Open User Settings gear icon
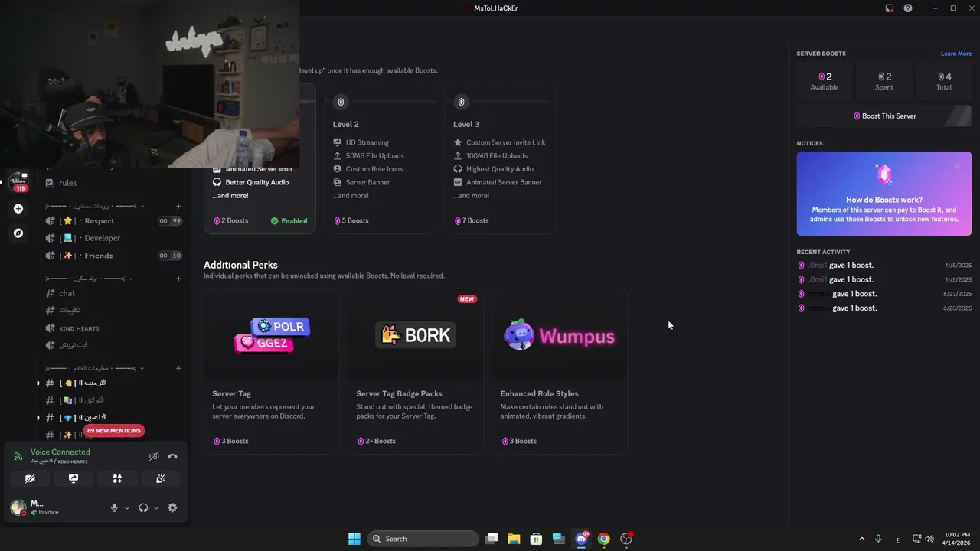980x551 pixels. click(x=172, y=507)
